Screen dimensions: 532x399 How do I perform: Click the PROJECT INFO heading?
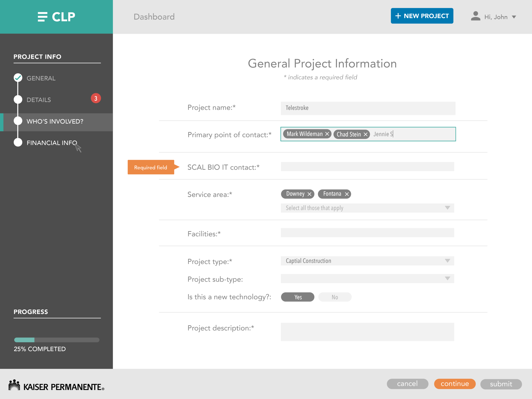pyautogui.click(x=37, y=57)
